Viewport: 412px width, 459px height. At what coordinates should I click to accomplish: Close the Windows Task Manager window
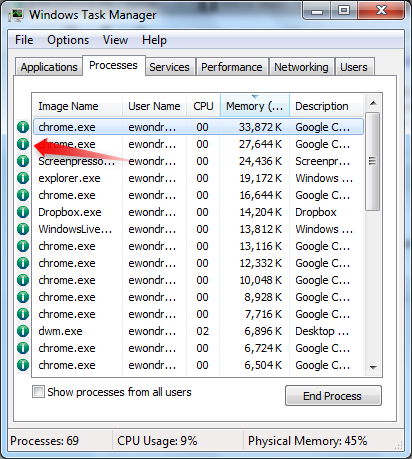click(x=381, y=11)
